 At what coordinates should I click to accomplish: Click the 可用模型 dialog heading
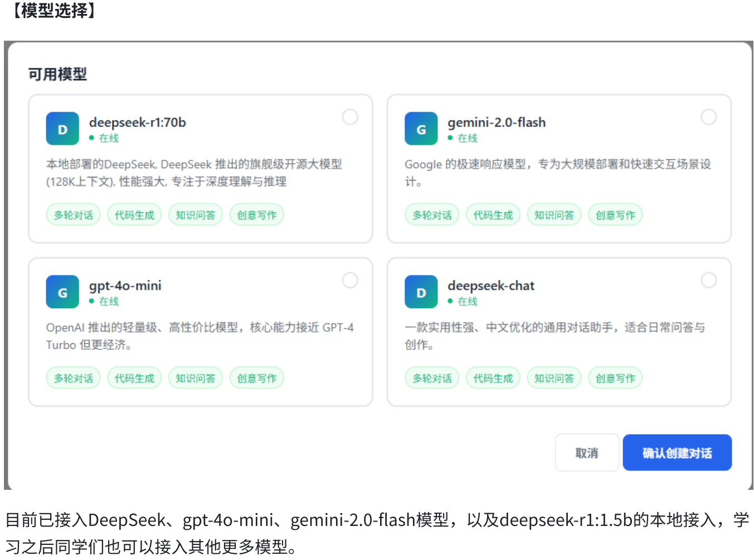[58, 74]
